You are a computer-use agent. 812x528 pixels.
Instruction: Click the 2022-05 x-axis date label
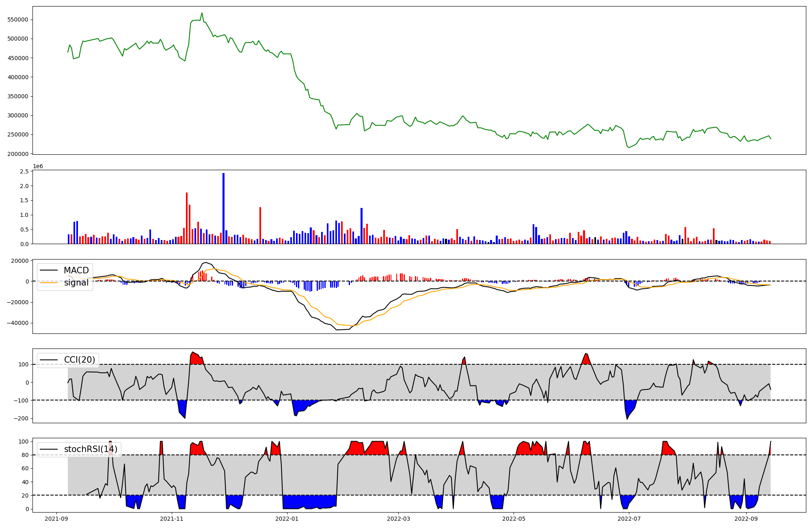tap(514, 519)
